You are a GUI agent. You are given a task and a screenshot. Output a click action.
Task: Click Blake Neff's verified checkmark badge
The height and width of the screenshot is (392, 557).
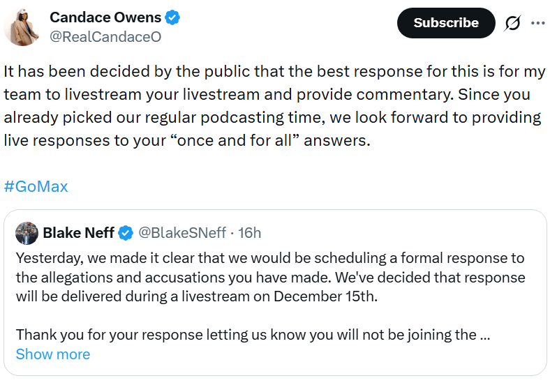(x=126, y=233)
